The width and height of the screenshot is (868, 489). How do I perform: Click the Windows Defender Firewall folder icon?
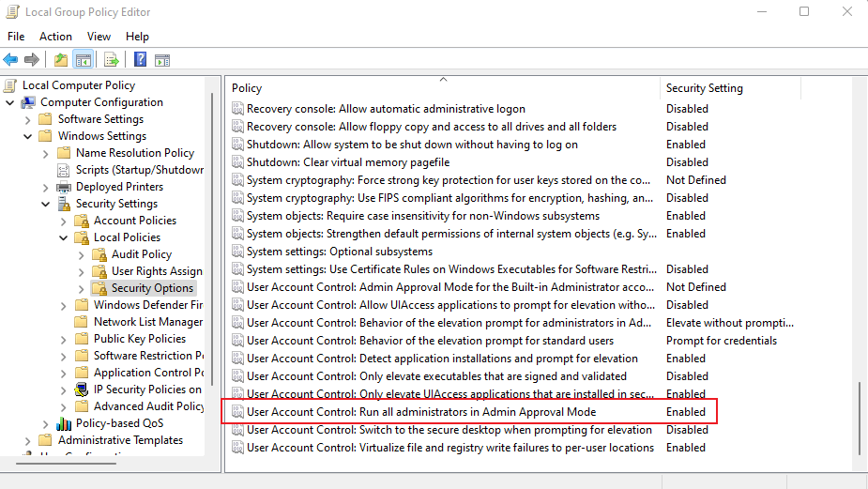(x=82, y=305)
